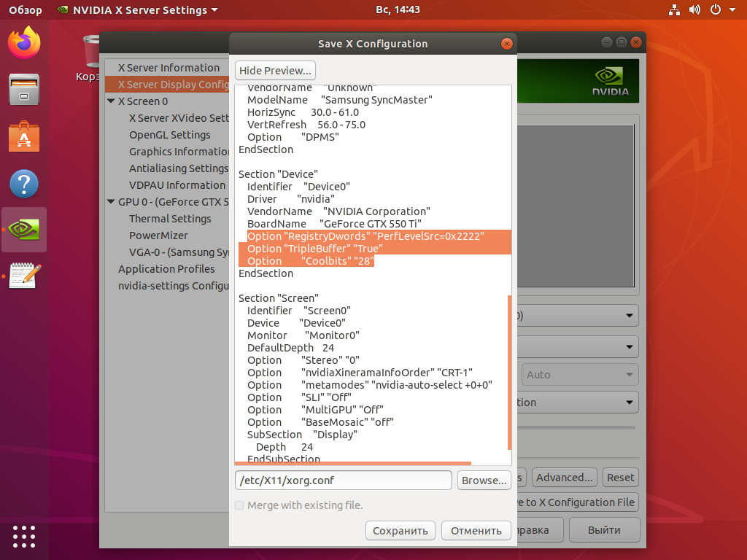Click the display layout preview area
The height and width of the screenshot is (560, 747).
click(576, 206)
